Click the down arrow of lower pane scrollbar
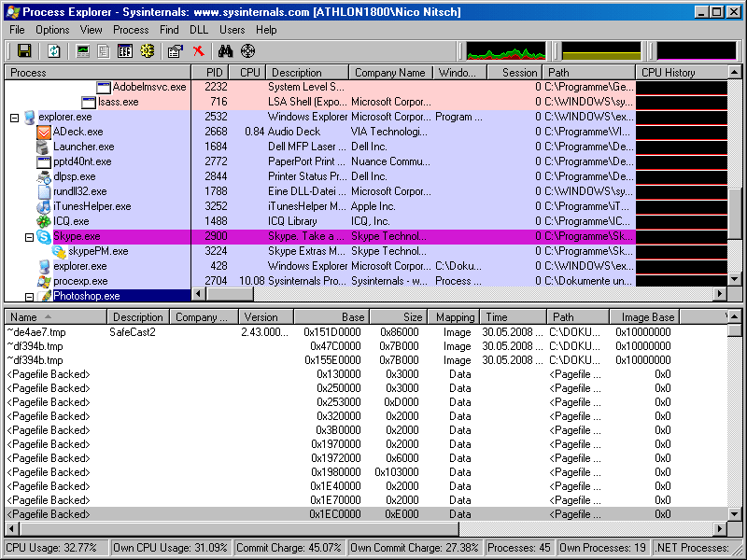 coord(735,514)
